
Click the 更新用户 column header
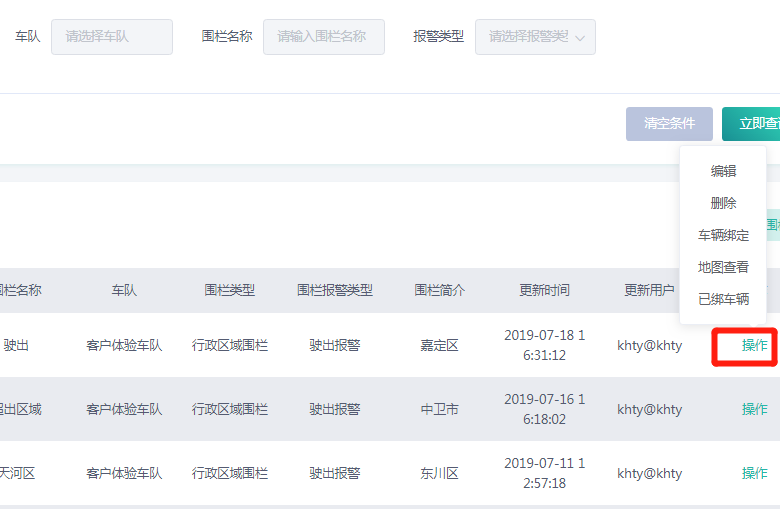coord(649,291)
